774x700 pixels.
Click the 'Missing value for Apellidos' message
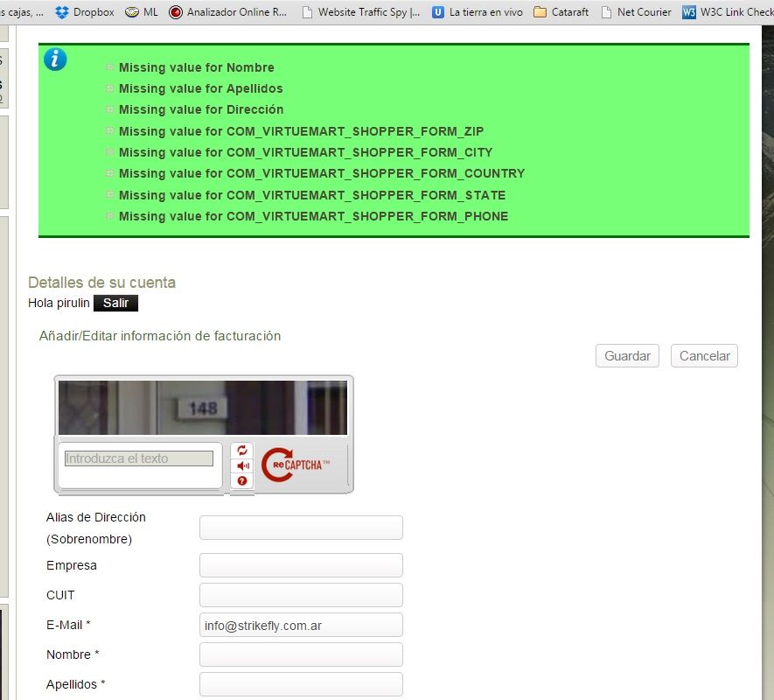coord(201,88)
